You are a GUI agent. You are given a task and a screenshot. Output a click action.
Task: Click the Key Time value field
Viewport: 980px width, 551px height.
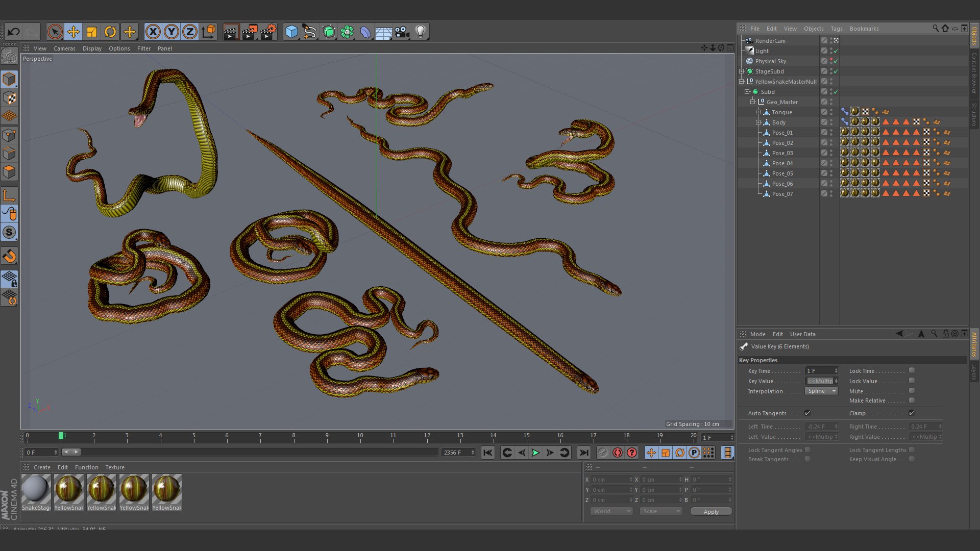pos(821,371)
